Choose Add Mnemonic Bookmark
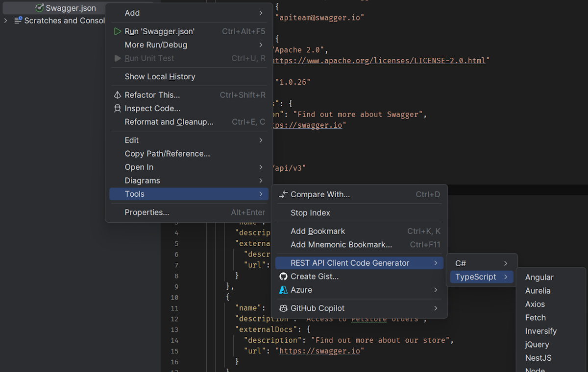 coord(359,245)
